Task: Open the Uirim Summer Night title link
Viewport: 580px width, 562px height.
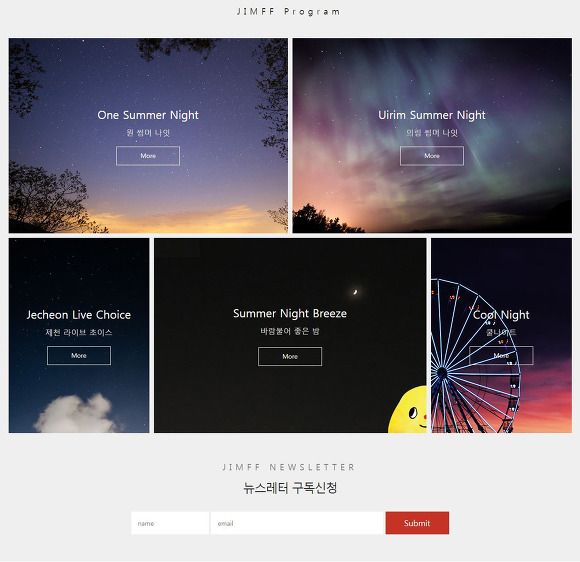Action: [x=432, y=115]
